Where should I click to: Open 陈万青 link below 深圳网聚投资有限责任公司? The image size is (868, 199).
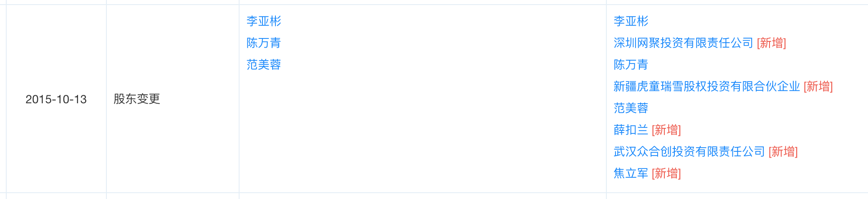(631, 64)
